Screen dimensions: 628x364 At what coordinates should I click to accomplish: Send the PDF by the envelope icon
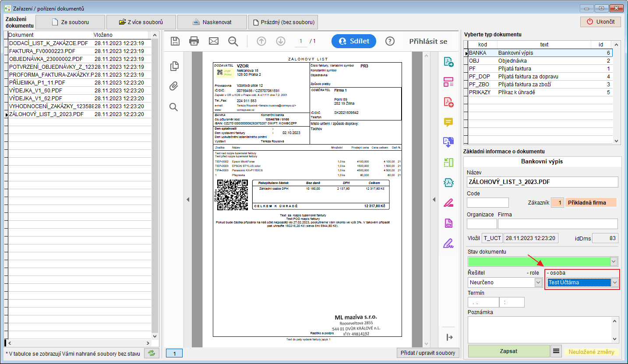[213, 41]
